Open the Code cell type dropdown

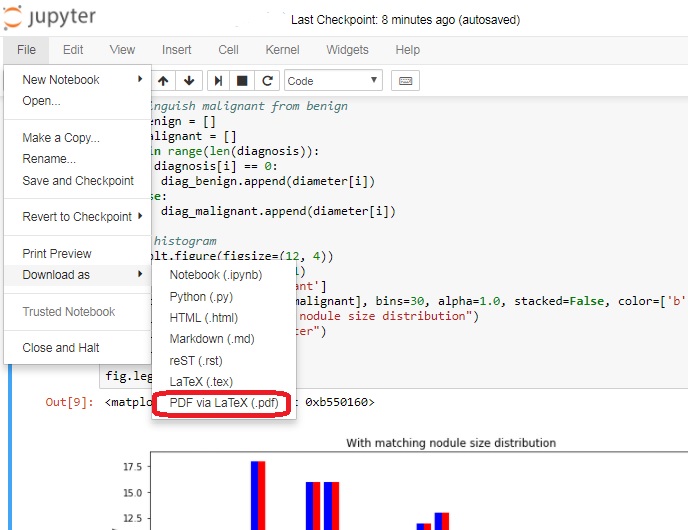coord(333,81)
